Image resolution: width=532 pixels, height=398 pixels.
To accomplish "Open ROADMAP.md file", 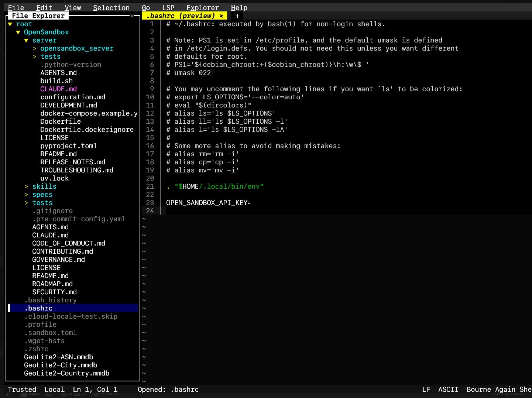I will pyautogui.click(x=52, y=284).
